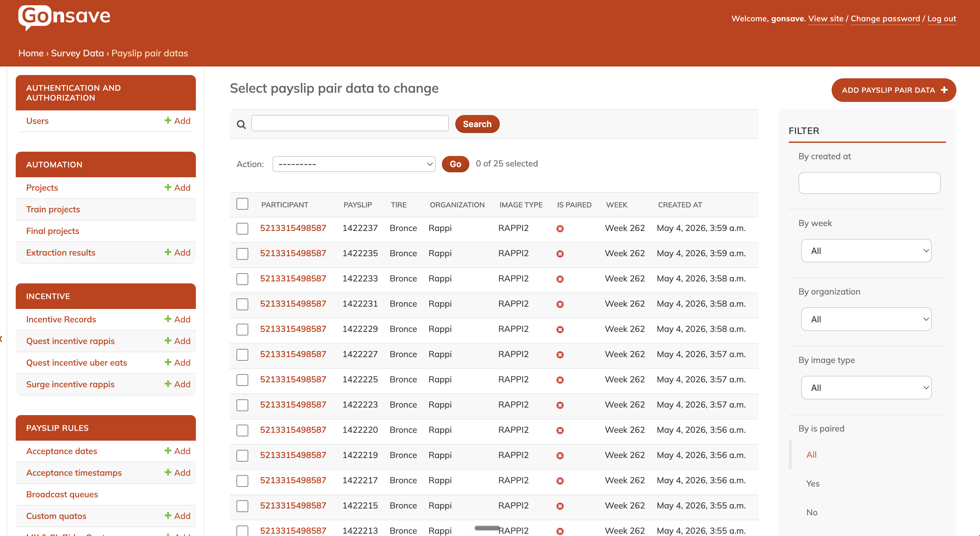Check the row checkbox for payslip 1422235
980x536 pixels.
point(242,254)
